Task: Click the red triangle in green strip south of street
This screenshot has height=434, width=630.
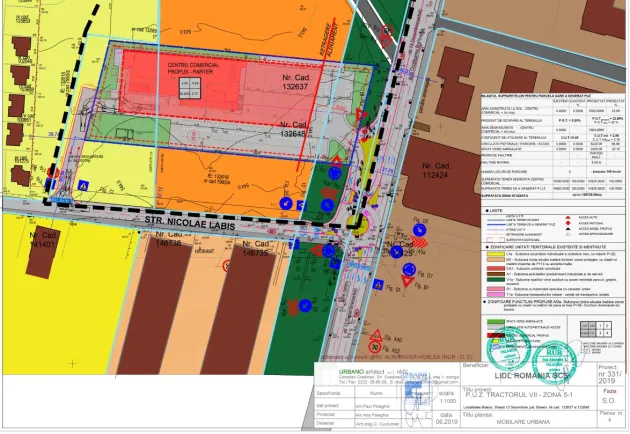Action: [x=317, y=251]
